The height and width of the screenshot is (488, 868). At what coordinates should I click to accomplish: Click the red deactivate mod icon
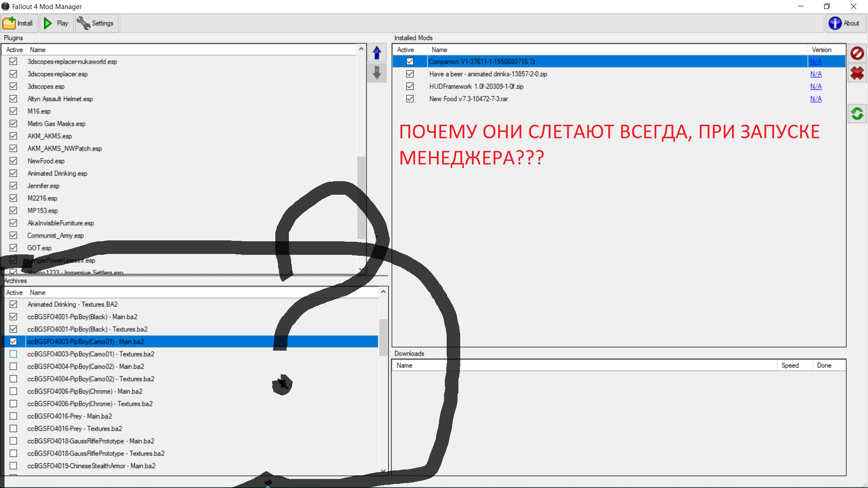857,53
